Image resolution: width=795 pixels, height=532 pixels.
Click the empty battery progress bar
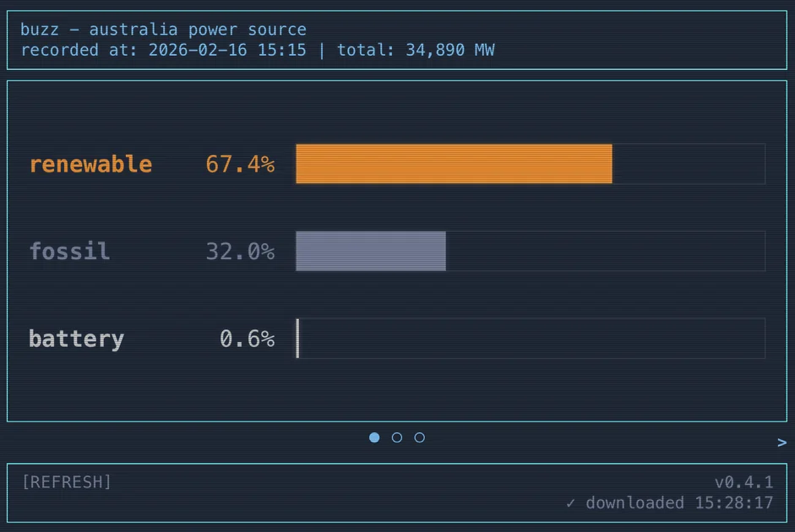pos(530,338)
